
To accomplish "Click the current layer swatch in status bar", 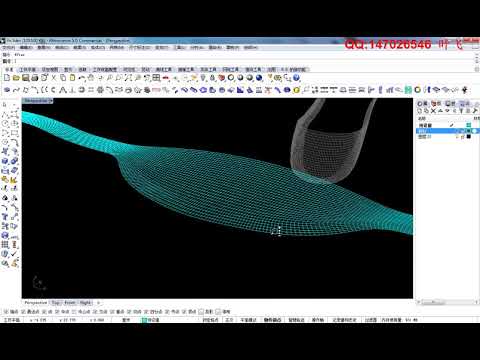I will [x=144, y=320].
